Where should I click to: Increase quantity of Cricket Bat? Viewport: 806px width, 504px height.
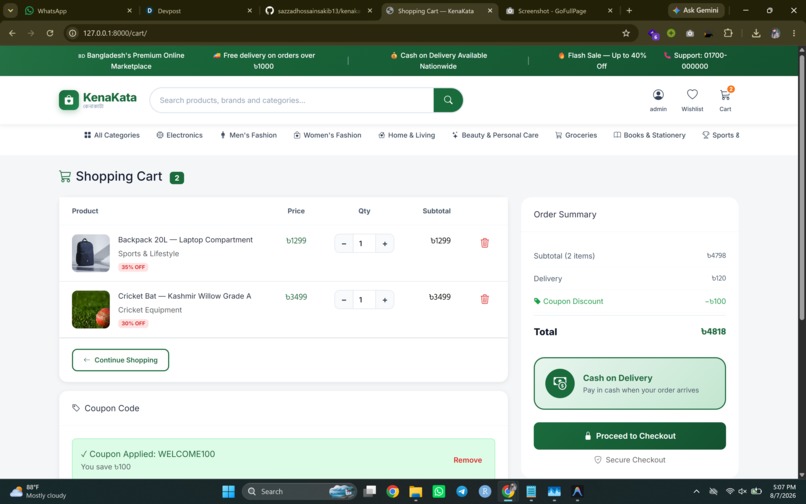coord(384,299)
